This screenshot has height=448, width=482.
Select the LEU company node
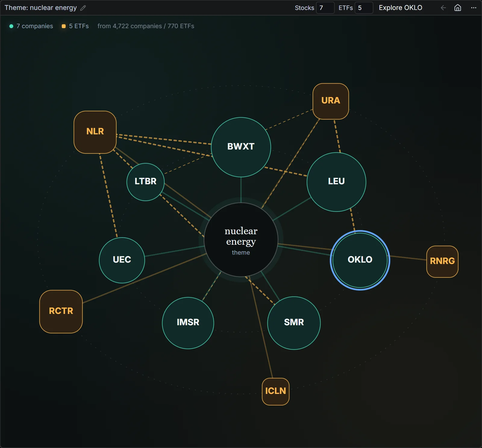tap(336, 182)
